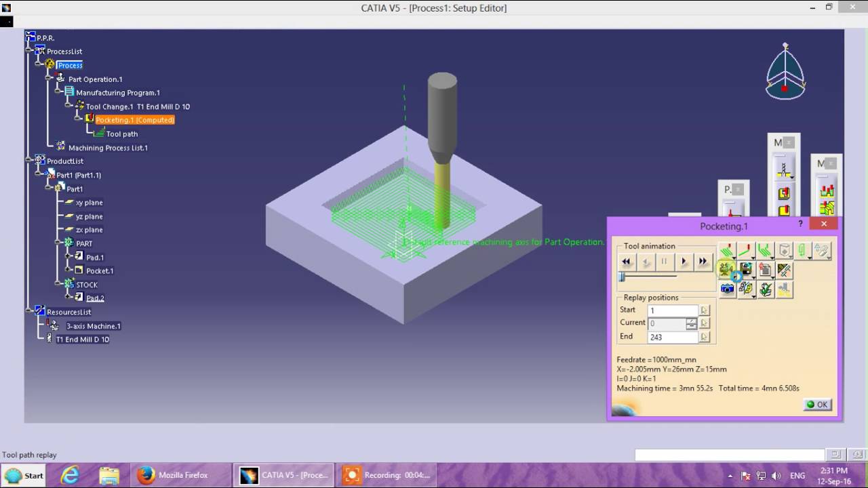Collapse the PART body node

point(58,243)
